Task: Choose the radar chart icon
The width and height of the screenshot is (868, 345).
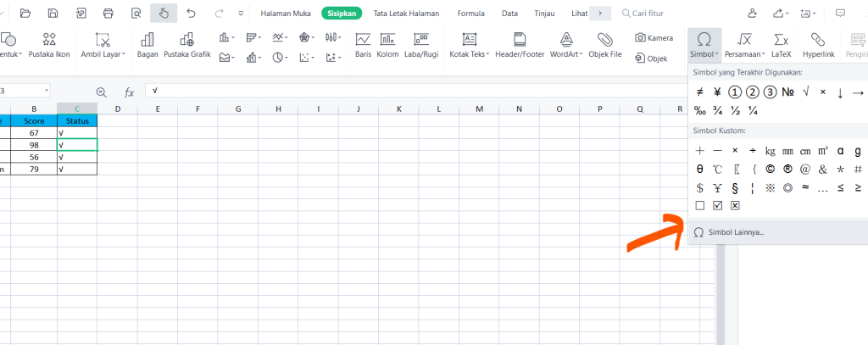Action: click(x=305, y=37)
